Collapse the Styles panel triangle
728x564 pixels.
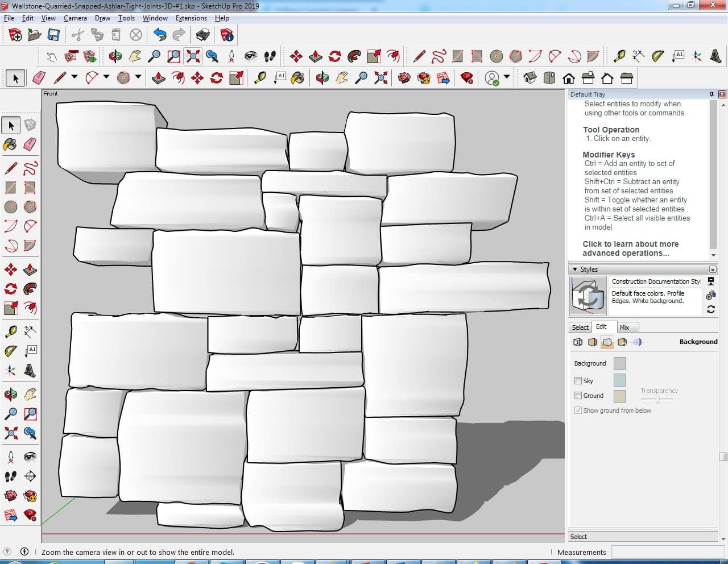coord(575,269)
